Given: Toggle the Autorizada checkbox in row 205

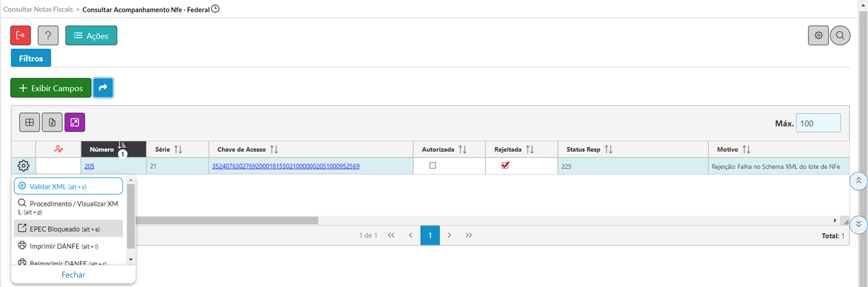Looking at the screenshot, I should point(433,166).
